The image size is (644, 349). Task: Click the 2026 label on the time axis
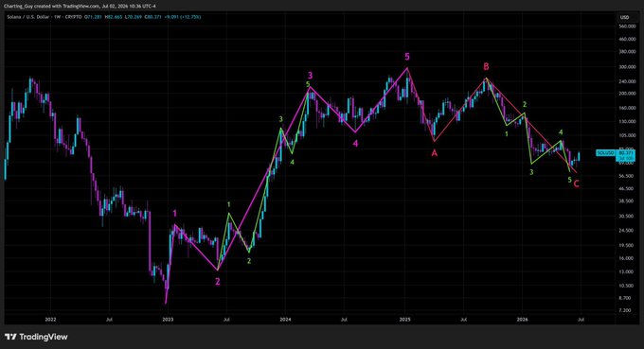(x=523, y=319)
